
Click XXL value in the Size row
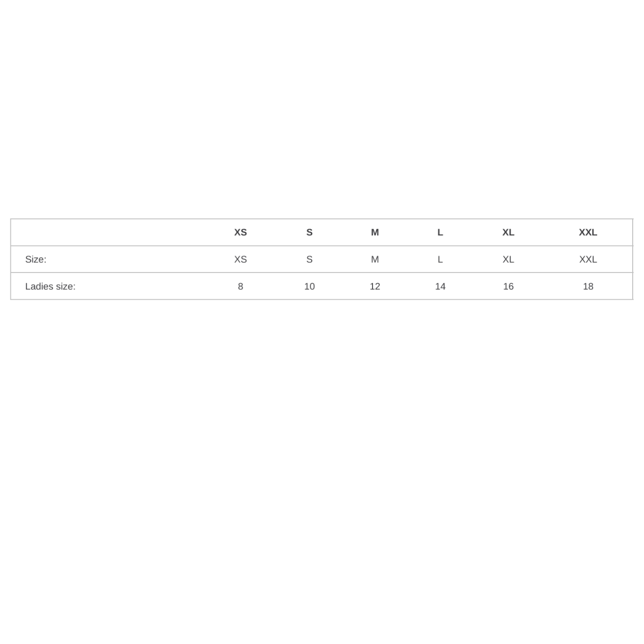pyautogui.click(x=588, y=260)
